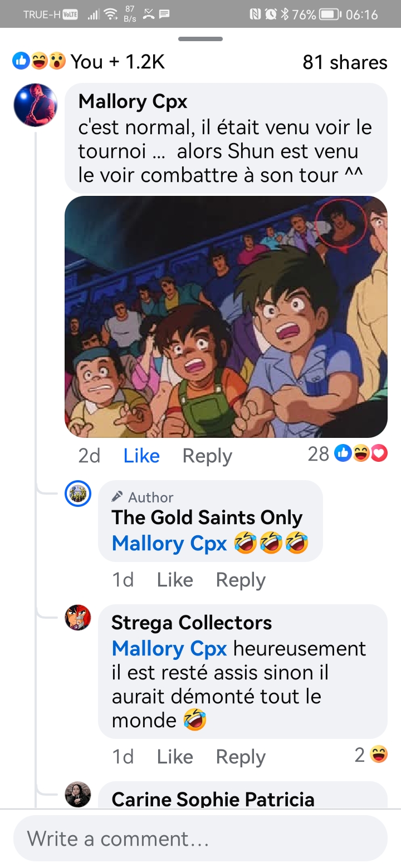Open the Mallory Cpx mention in Strega's reply
The height and width of the screenshot is (868, 401).
169,649
